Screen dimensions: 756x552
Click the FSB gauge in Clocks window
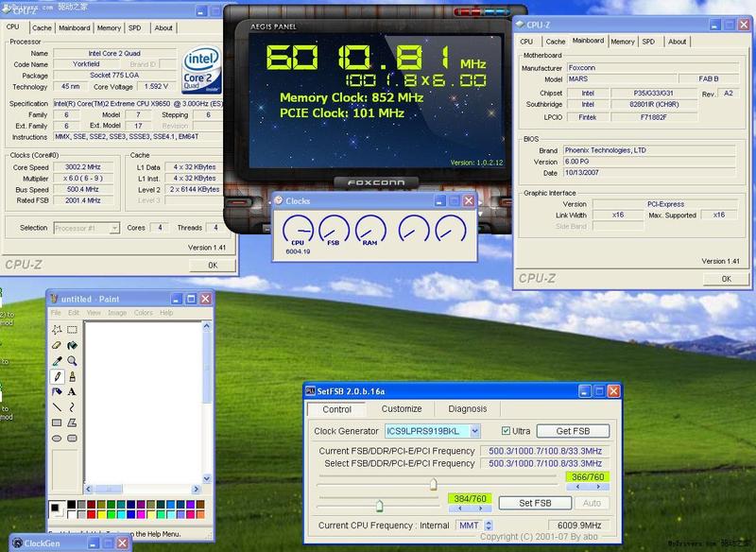[x=334, y=231]
